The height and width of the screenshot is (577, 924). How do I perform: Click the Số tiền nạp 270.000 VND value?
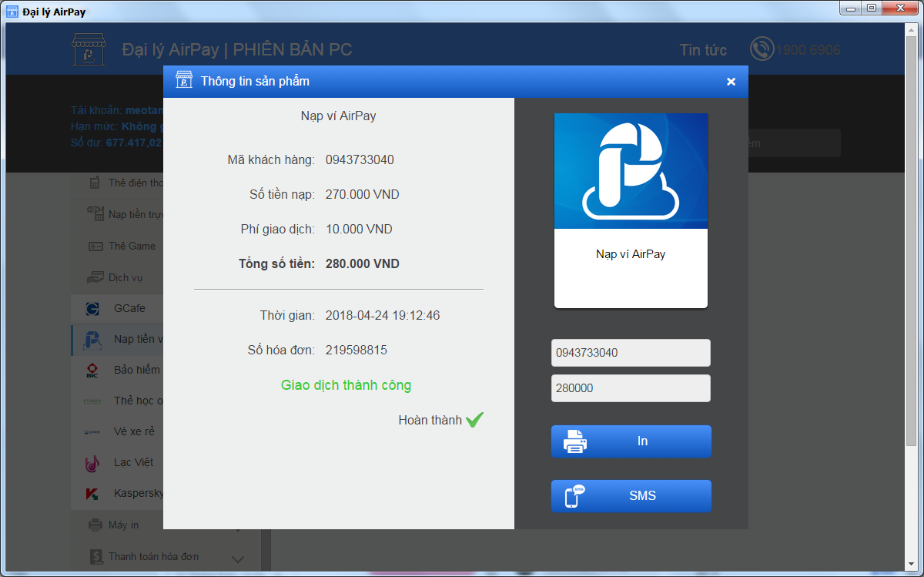point(363,195)
